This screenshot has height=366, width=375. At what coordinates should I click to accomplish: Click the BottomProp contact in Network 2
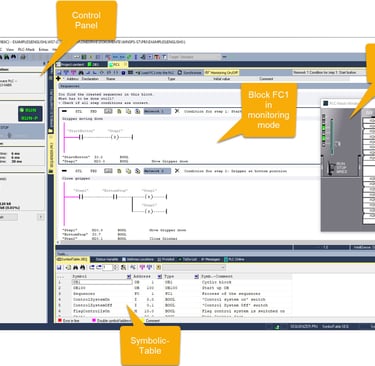coord(115,197)
